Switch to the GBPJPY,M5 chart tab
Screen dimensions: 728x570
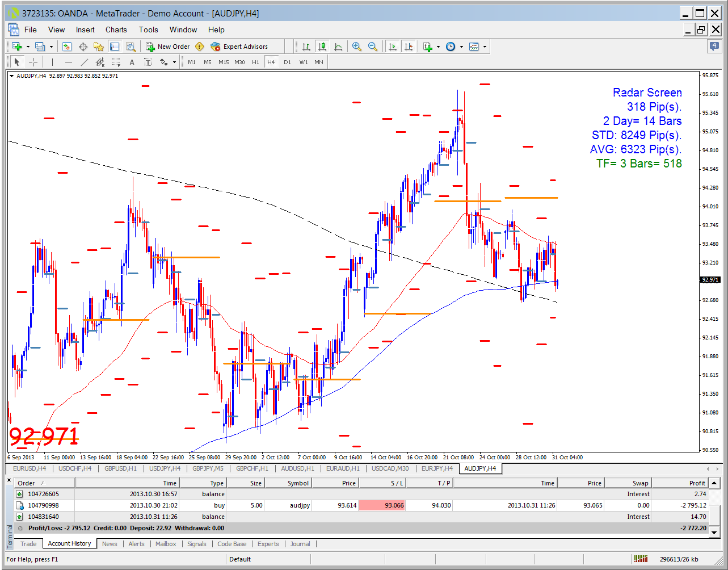pyautogui.click(x=208, y=468)
